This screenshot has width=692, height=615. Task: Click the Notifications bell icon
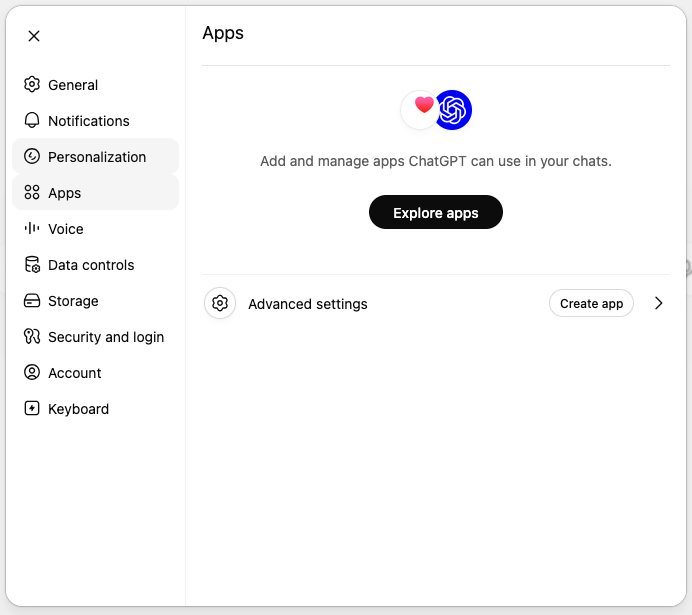tap(32, 120)
